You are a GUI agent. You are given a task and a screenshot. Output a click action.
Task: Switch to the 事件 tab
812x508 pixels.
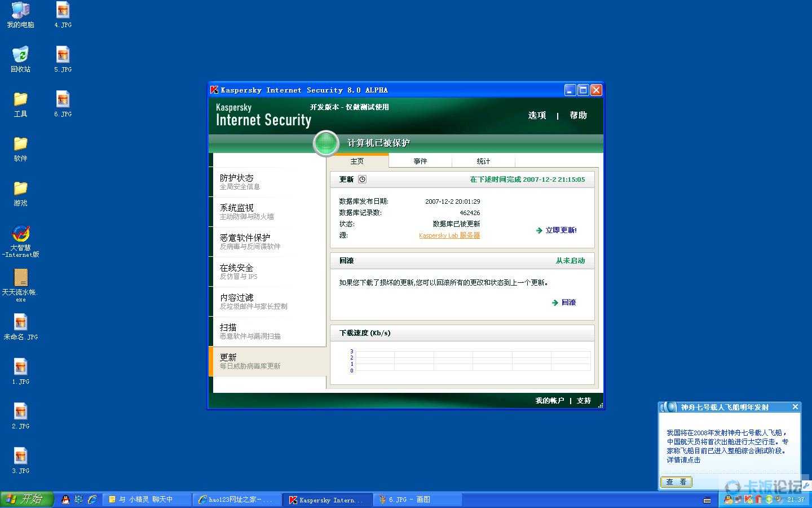(x=421, y=161)
